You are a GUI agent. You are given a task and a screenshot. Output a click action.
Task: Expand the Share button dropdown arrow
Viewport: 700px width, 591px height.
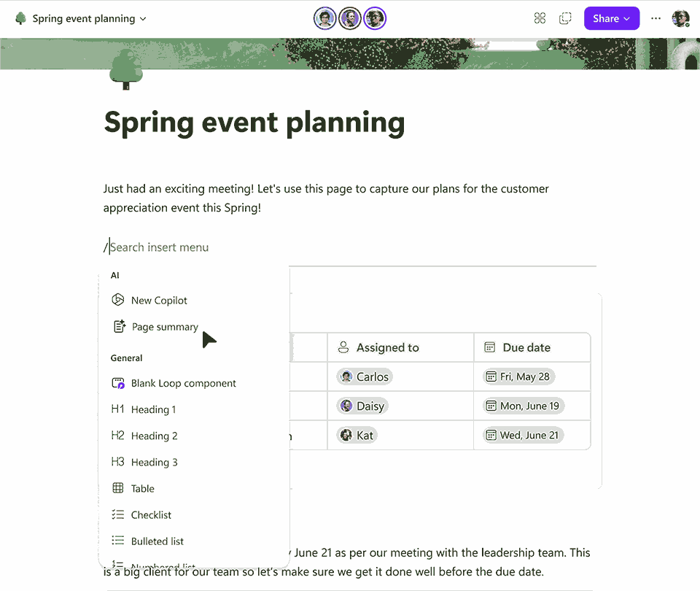(x=626, y=18)
